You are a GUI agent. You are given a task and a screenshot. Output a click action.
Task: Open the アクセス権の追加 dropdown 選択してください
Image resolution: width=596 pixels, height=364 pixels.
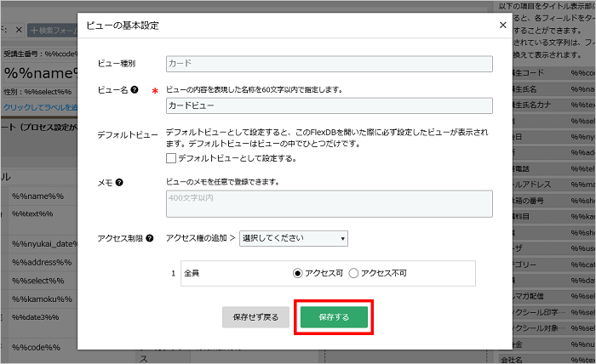[294, 238]
